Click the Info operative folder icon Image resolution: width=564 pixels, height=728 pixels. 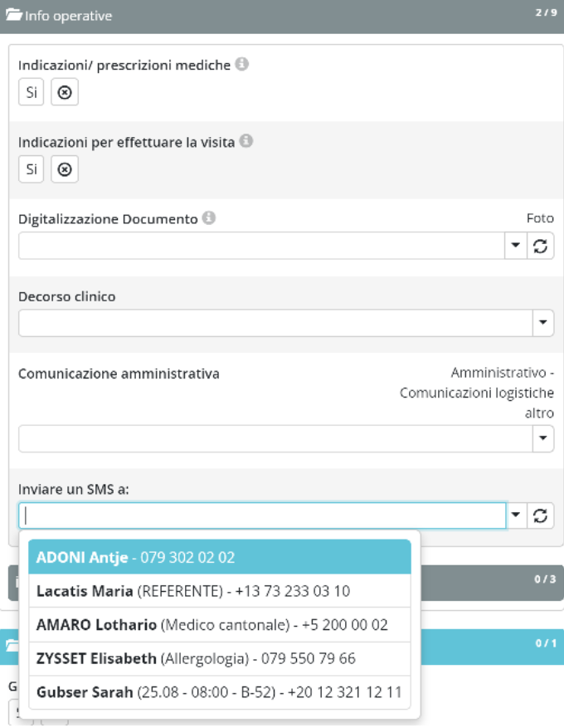14,16
